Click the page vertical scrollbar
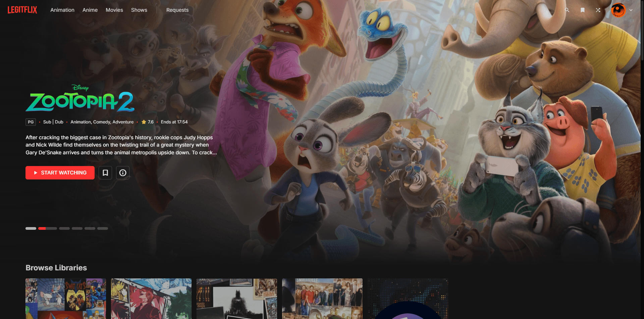Viewport: 644px width, 319px height. click(x=642, y=30)
